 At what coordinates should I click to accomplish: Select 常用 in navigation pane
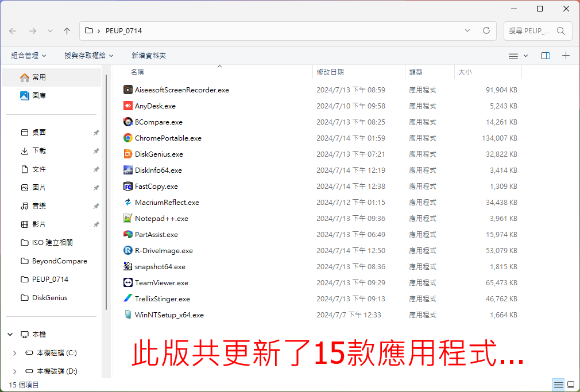click(52, 77)
